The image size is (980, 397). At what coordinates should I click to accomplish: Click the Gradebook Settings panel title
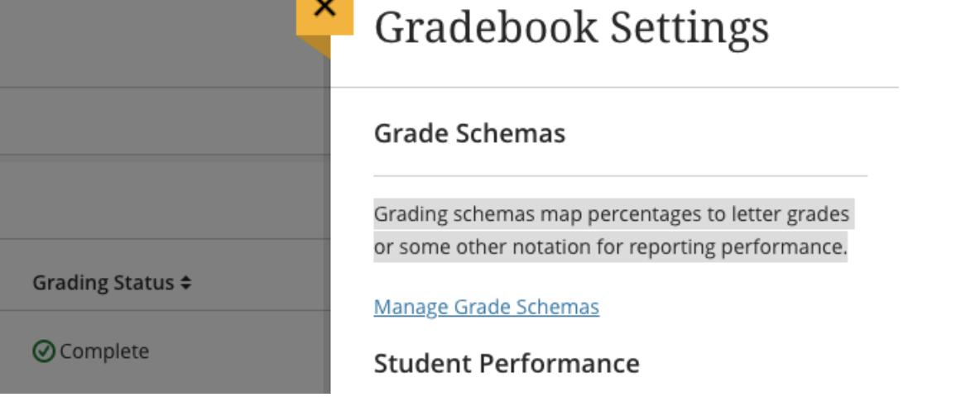point(571,26)
